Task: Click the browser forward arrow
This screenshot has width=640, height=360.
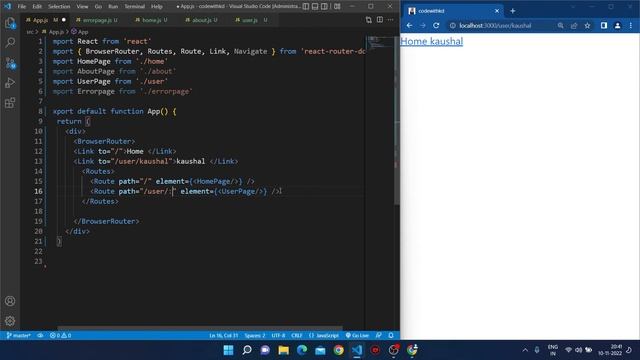Action: (x=423, y=25)
